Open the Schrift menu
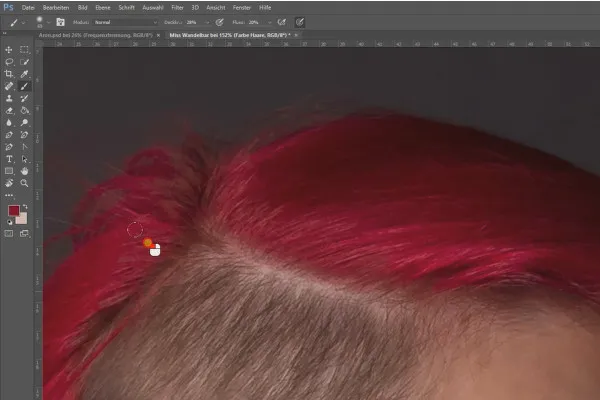600x400 pixels. (x=126, y=8)
